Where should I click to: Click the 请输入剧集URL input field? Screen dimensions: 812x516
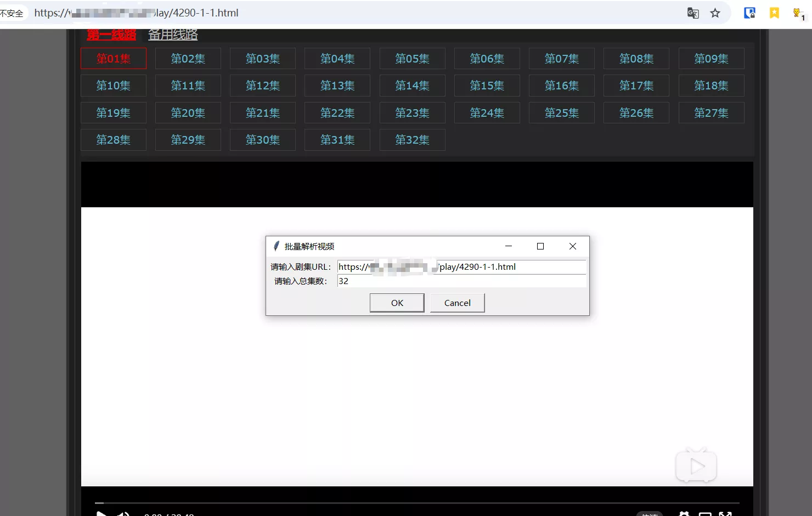click(462, 267)
